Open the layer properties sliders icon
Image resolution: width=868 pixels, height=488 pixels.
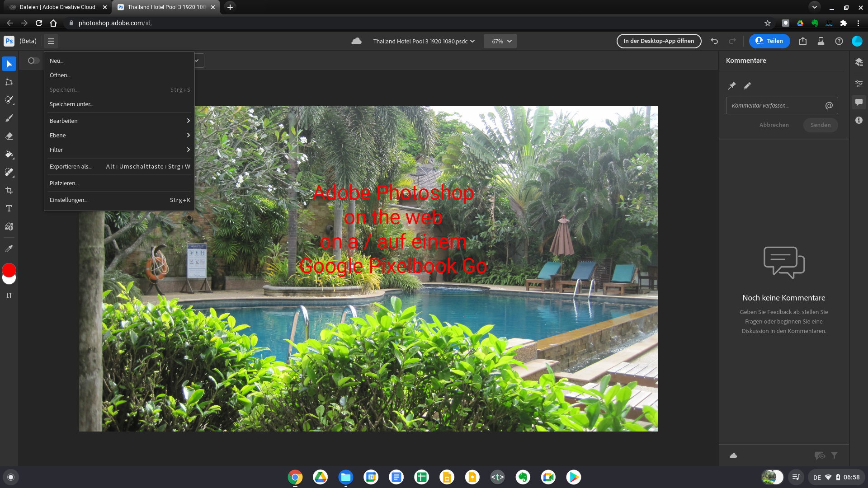(859, 84)
